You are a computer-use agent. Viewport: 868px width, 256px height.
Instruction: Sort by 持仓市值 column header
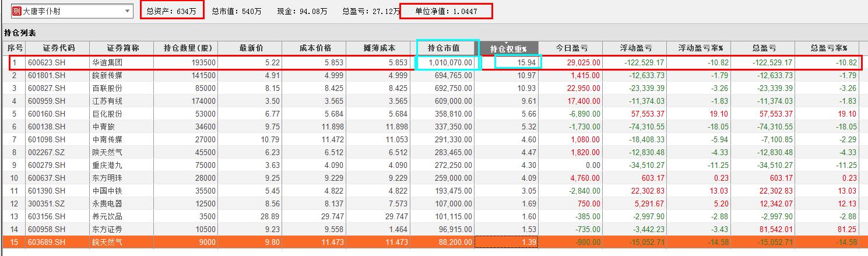pos(443,48)
